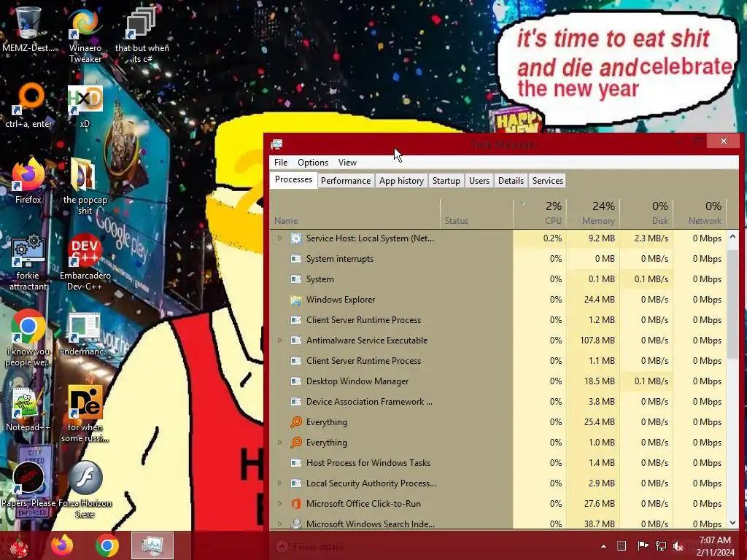Click the vertical scrollbar thumb in the process list
Image resolution: width=747 pixels, height=560 pixels.
(x=732, y=305)
